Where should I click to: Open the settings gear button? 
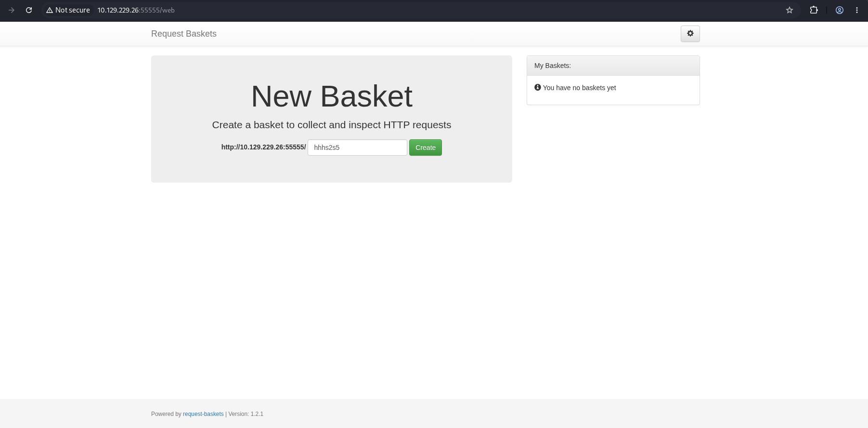[690, 34]
